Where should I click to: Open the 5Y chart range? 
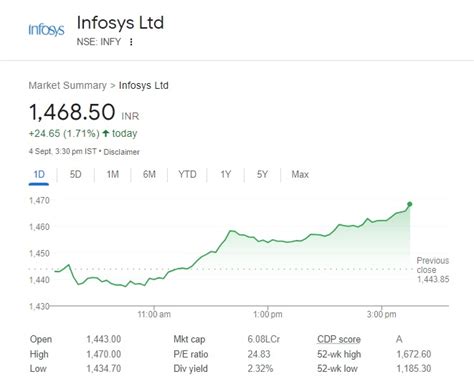(262, 174)
